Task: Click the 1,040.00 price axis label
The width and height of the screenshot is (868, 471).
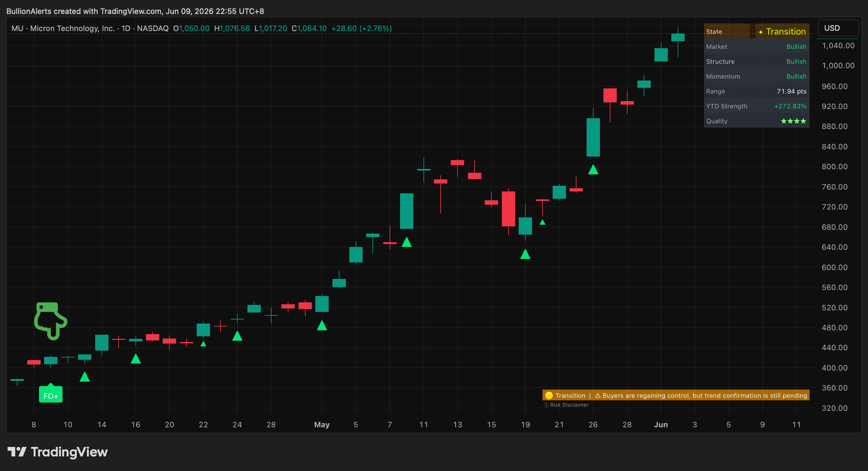Action: 838,45
